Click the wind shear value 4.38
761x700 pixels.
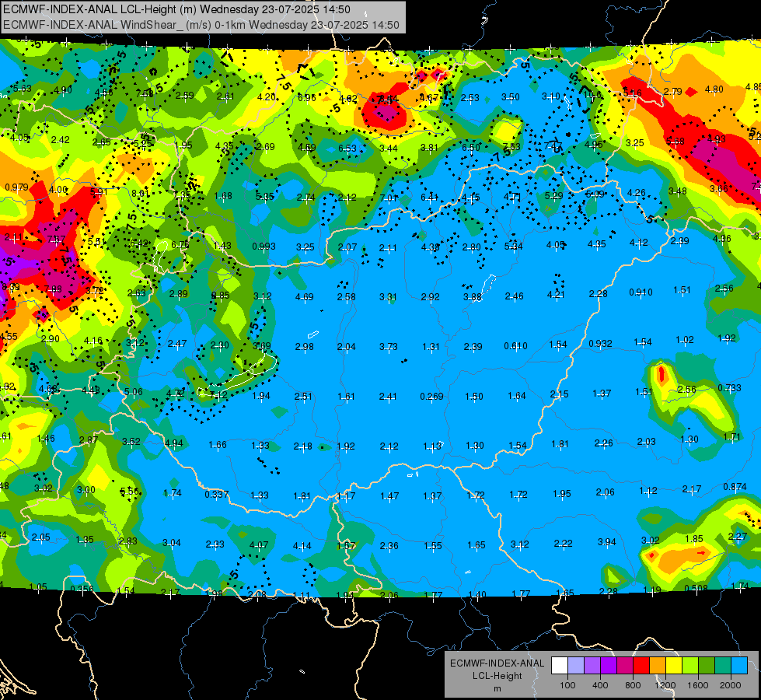430,247
